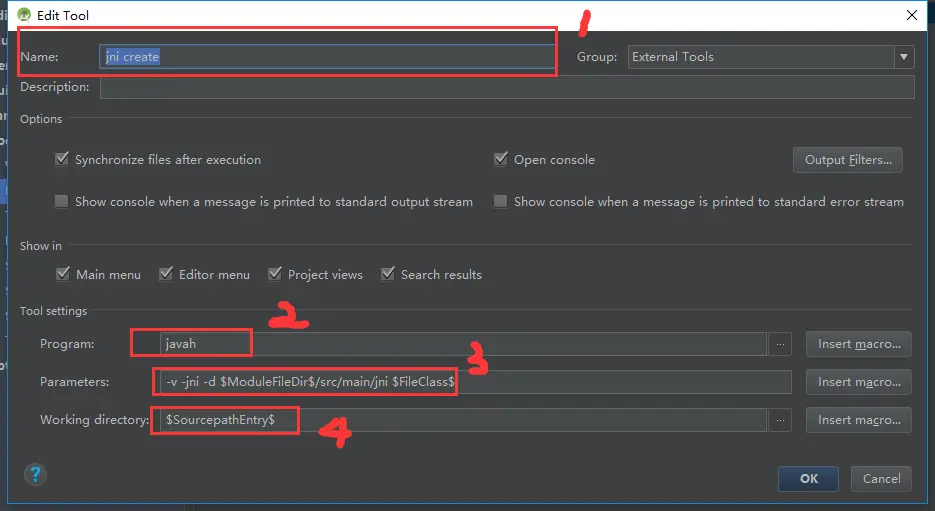Screen dimensions: 935x511
Task: Click the Options section label
Action: (41, 119)
